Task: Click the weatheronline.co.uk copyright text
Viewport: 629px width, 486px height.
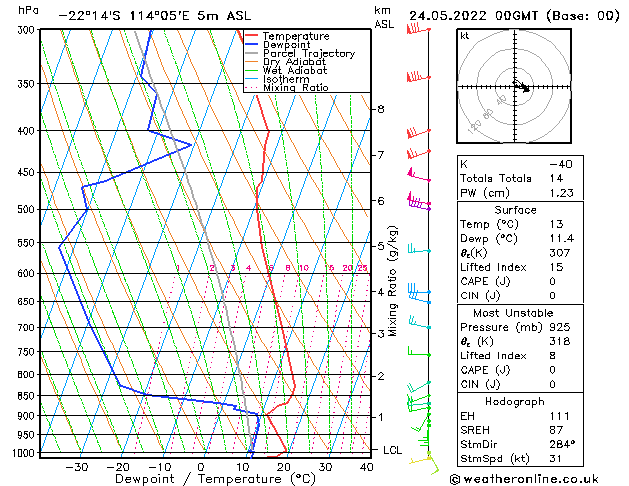Action: pyautogui.click(x=524, y=479)
